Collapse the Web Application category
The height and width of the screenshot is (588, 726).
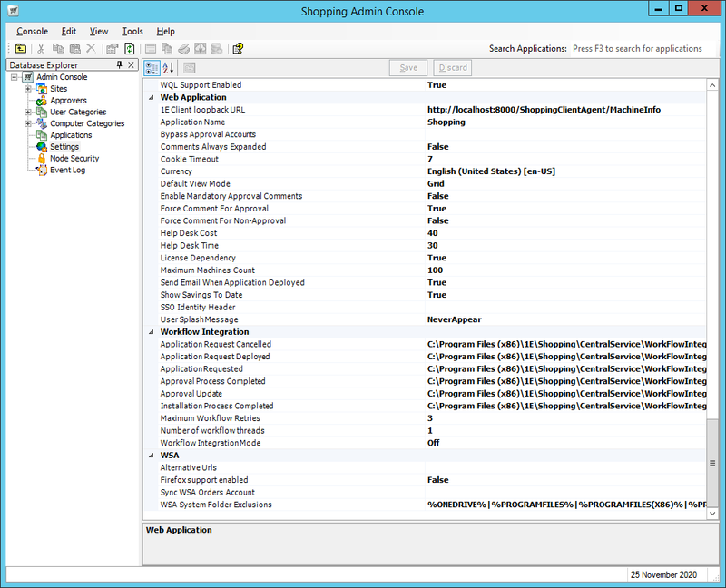point(152,98)
